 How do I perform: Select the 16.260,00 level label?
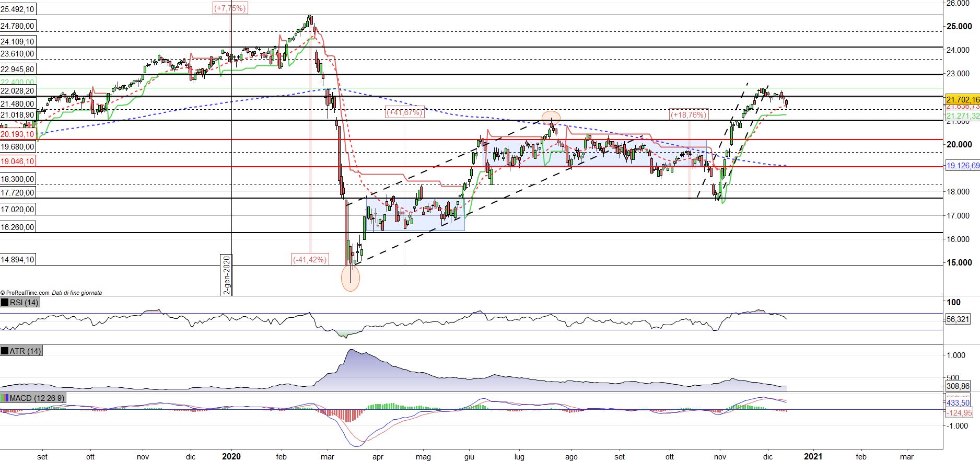tap(17, 227)
